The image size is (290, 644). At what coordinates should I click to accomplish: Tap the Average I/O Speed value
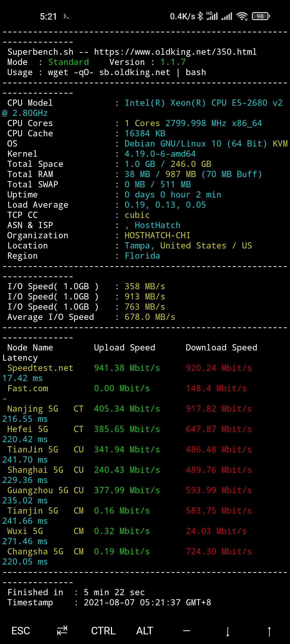[x=150, y=317]
